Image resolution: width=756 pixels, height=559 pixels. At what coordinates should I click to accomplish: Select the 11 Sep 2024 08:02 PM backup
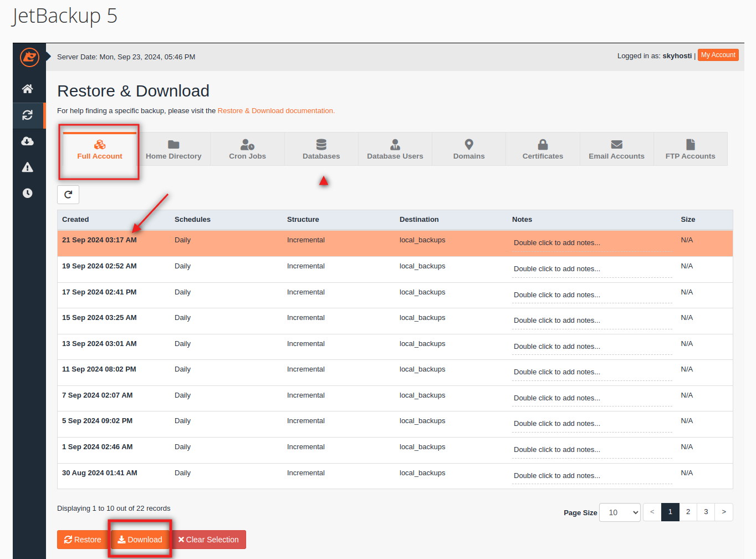(395, 373)
